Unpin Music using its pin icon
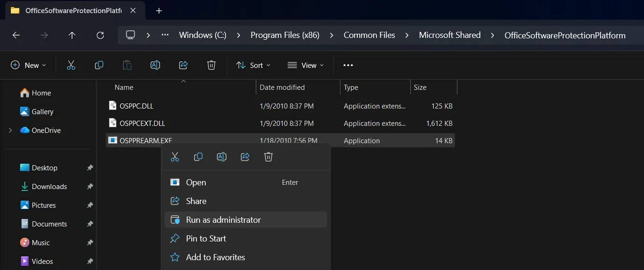644x270 pixels. coord(90,243)
